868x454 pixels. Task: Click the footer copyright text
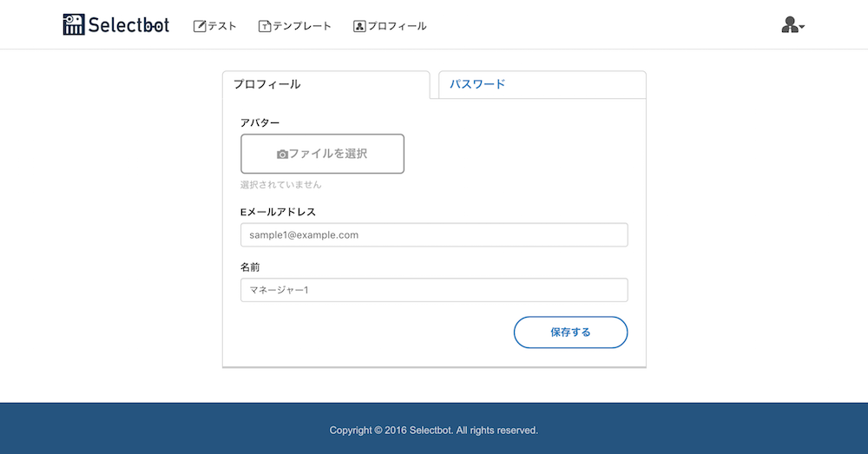(x=434, y=431)
